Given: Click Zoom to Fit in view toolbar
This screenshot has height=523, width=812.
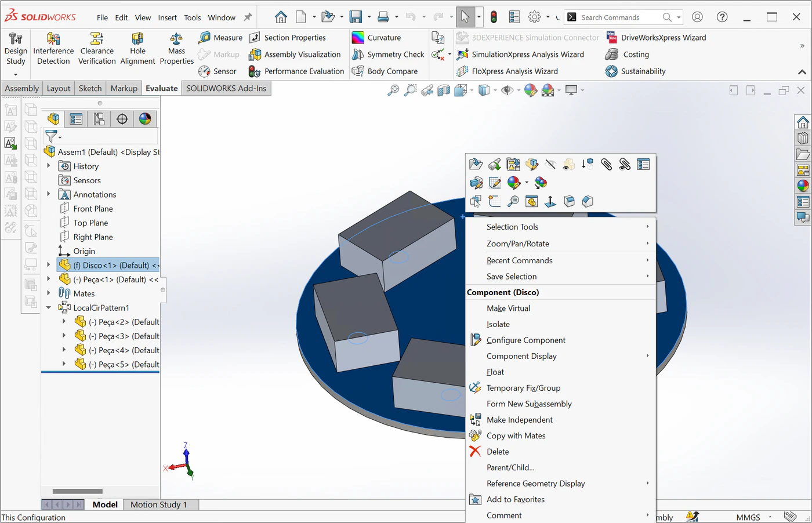Looking at the screenshot, I should click(x=393, y=90).
